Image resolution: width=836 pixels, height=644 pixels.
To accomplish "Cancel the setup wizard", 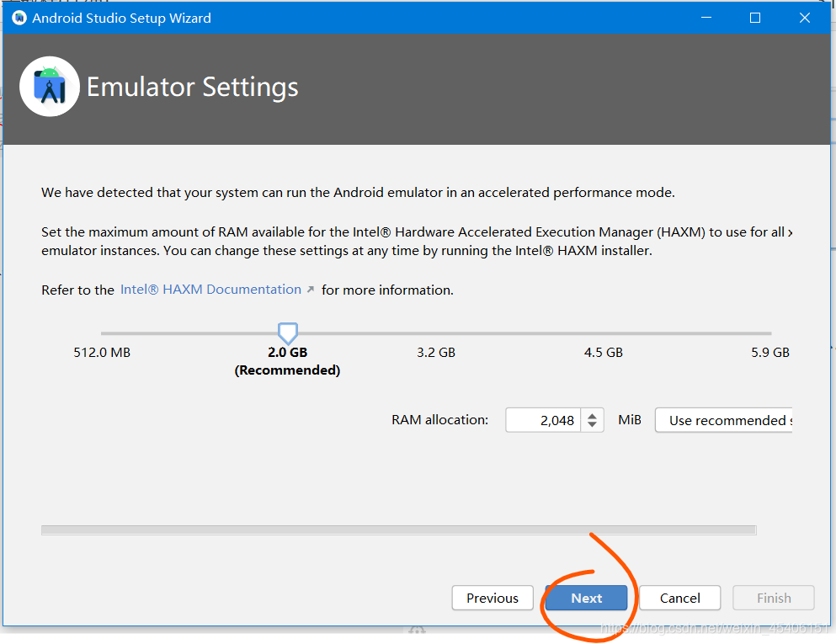I will [x=679, y=598].
